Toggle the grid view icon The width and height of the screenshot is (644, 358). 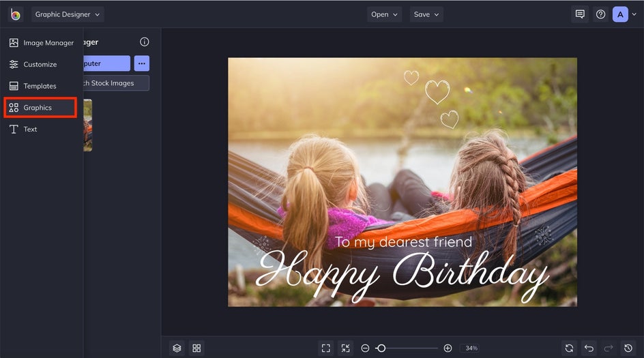[196, 348]
